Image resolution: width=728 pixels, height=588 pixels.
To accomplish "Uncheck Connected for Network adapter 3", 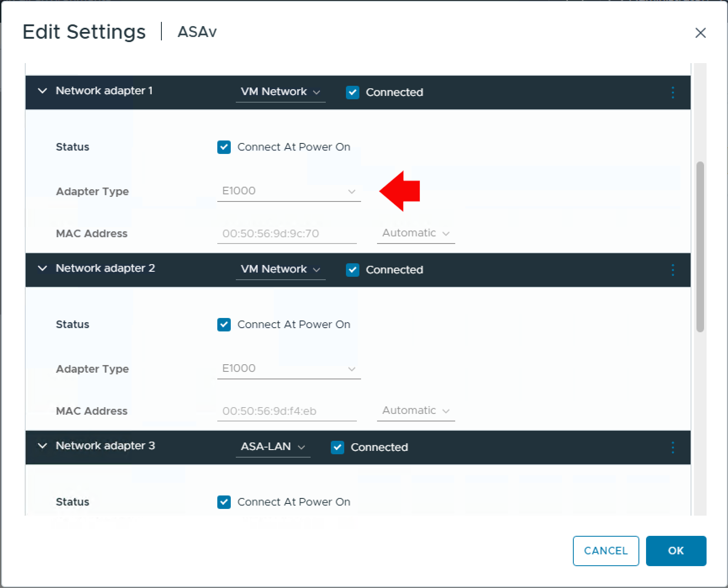I will (x=337, y=448).
